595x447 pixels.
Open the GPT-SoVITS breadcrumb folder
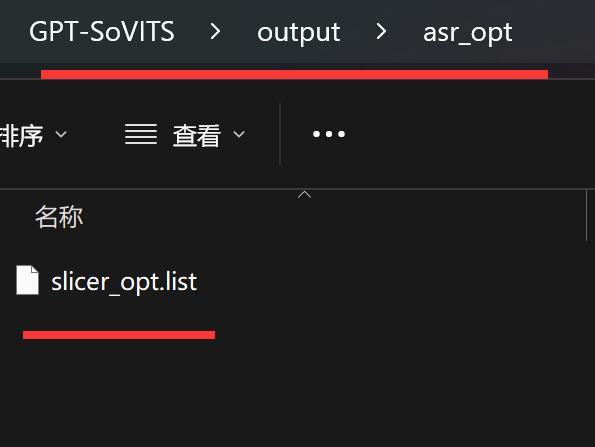(x=102, y=32)
